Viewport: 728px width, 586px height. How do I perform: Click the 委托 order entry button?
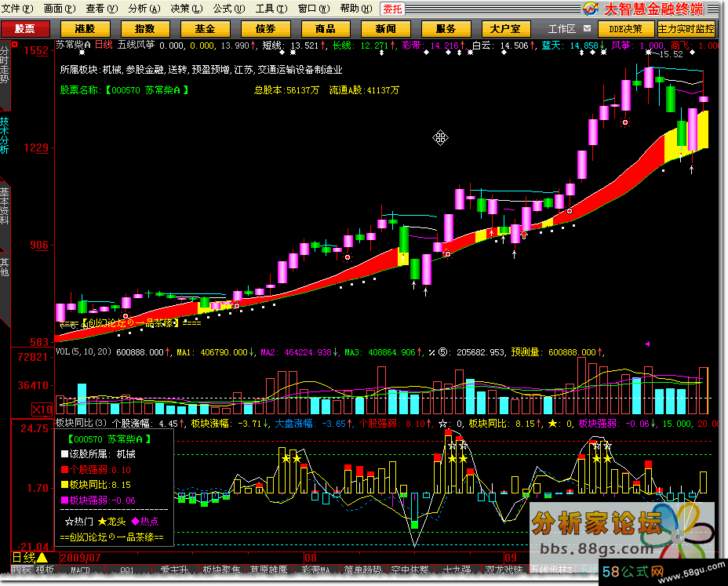click(392, 9)
